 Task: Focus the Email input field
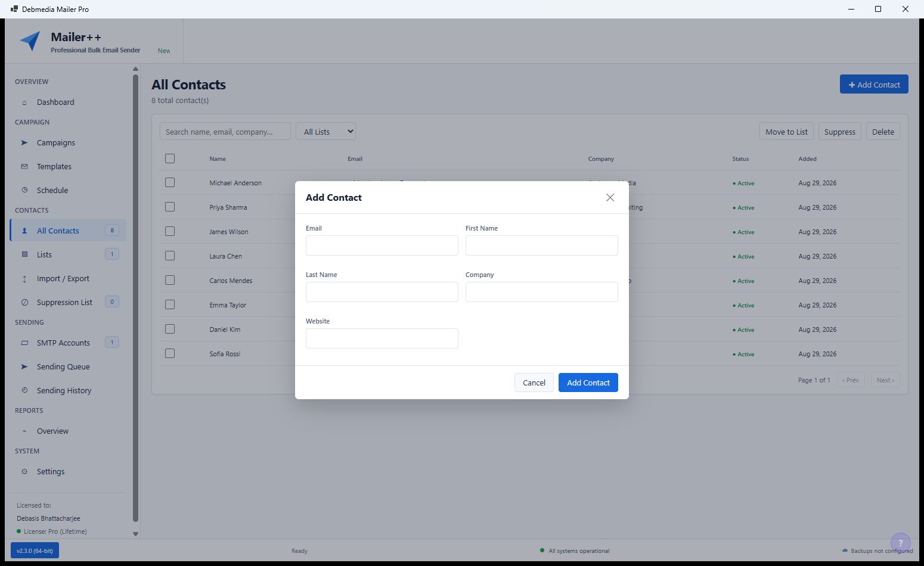(382, 245)
